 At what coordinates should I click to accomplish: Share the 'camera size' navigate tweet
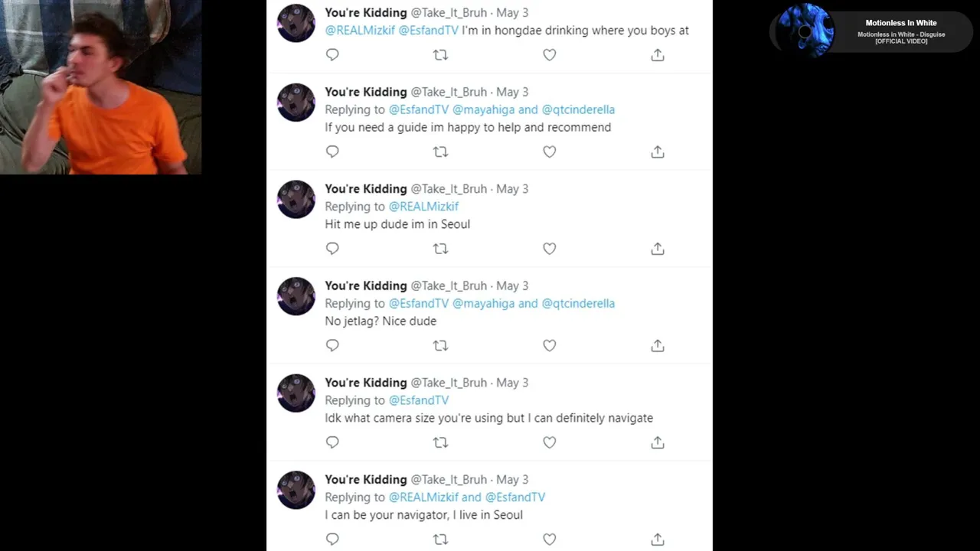(658, 442)
